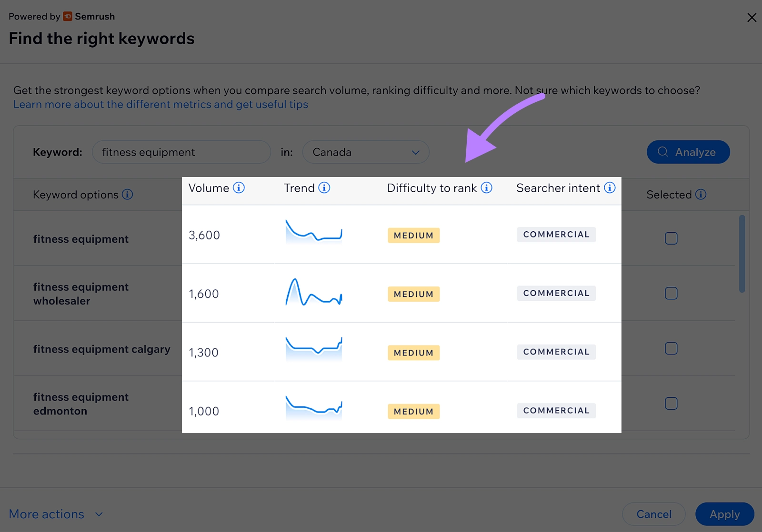
Task: Open the Learn more about metrics link
Action: [160, 105]
